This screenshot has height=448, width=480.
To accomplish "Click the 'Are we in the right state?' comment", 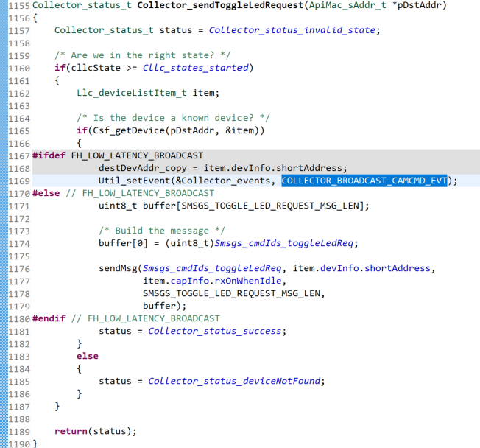I will click(143, 55).
